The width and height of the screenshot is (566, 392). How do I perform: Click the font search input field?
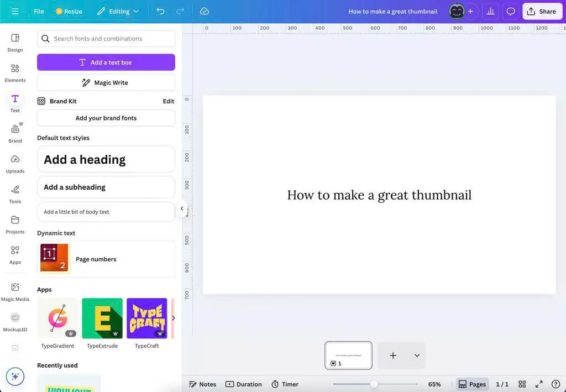pyautogui.click(x=106, y=39)
